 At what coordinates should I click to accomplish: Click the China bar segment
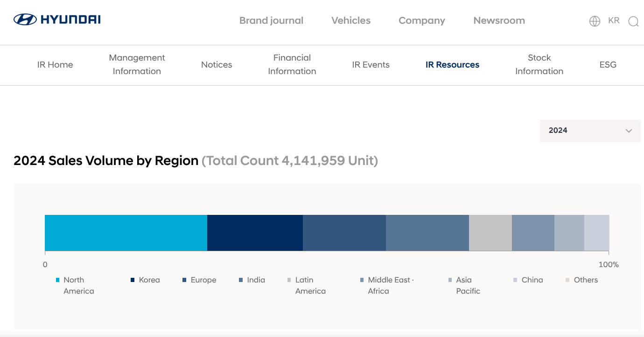(x=597, y=233)
